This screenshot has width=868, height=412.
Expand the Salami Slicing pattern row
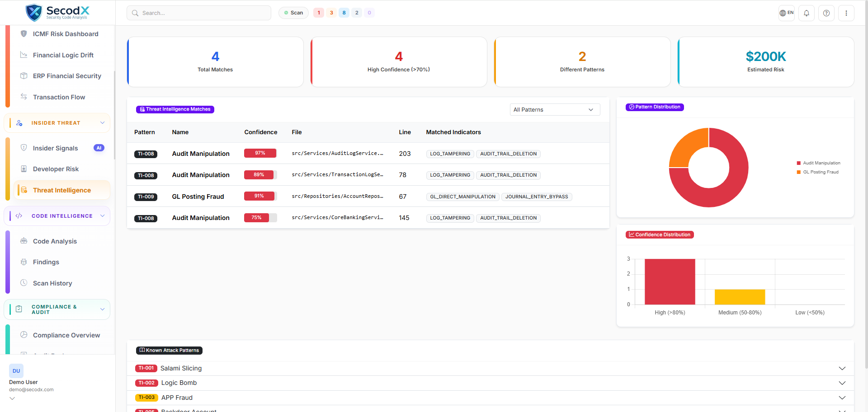pos(490,368)
